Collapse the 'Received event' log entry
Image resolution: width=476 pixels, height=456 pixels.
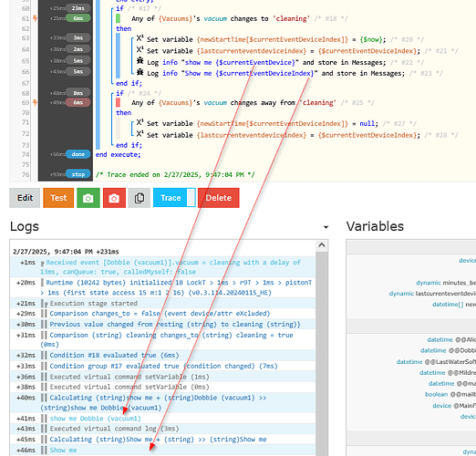(x=43, y=263)
